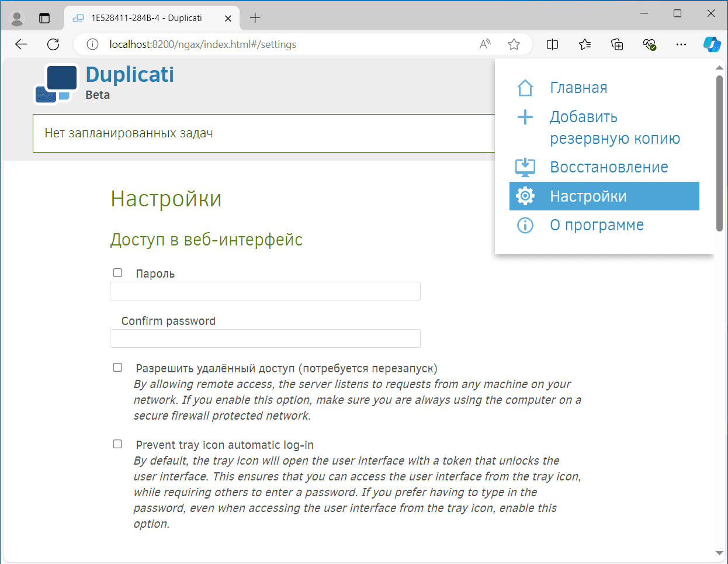Click the address bar URL

(x=203, y=44)
